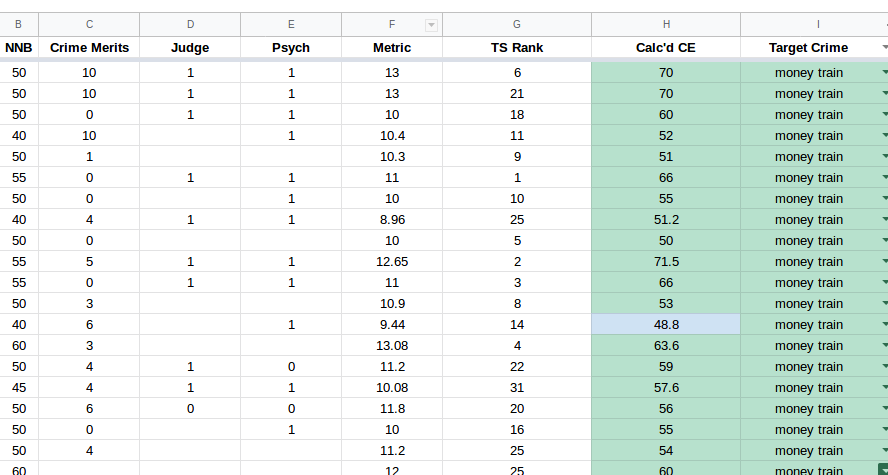888x475 pixels.
Task: Select the Calc'd CE cell showing 63.6
Action: click(666, 345)
